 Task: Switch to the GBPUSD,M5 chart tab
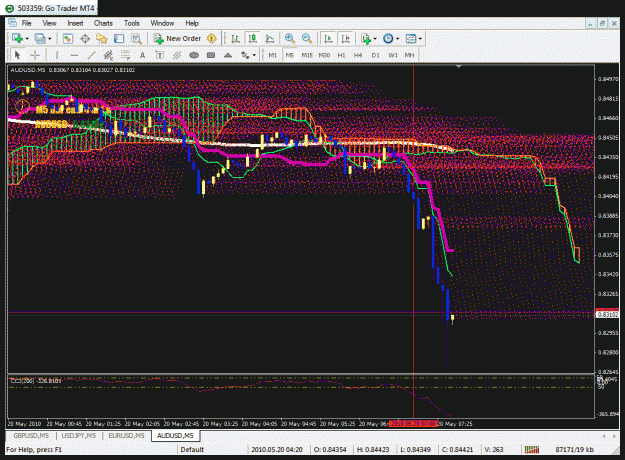31,436
